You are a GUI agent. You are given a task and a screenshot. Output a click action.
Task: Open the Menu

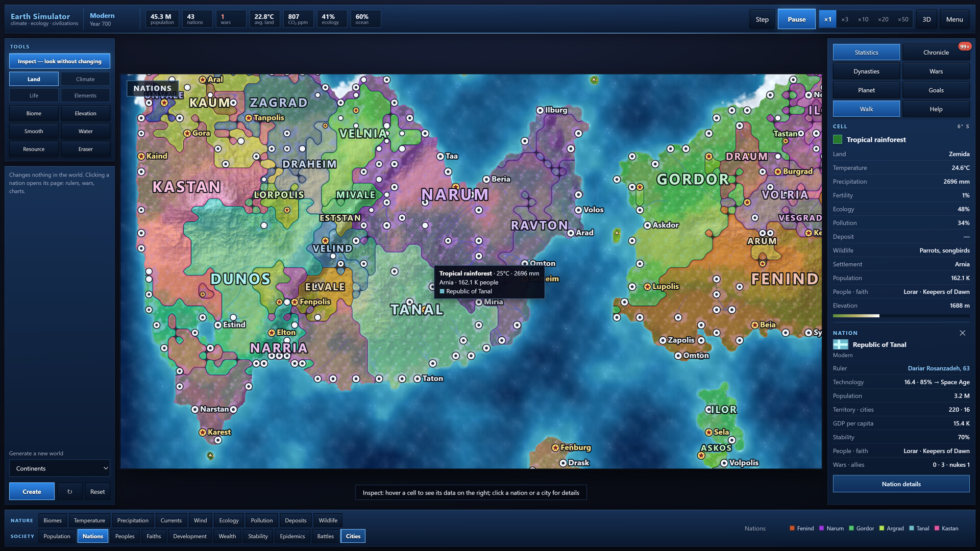[x=954, y=19]
